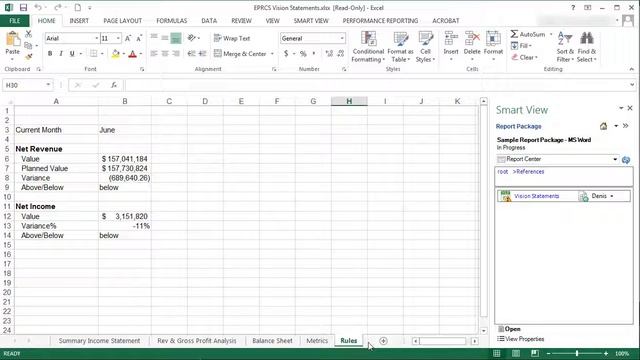This screenshot has width=640, height=360.
Task: Apply the yellow Fill Color bucket
Action: coord(116,53)
